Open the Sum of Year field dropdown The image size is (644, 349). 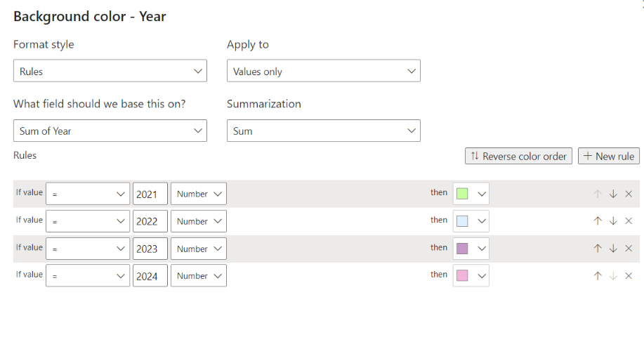click(110, 131)
